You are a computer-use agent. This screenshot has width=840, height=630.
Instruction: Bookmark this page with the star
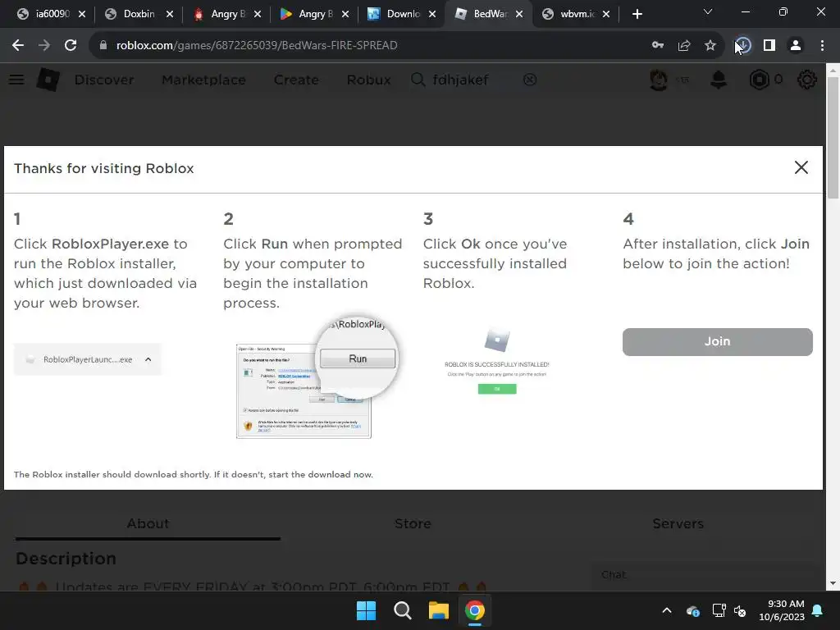click(710, 46)
